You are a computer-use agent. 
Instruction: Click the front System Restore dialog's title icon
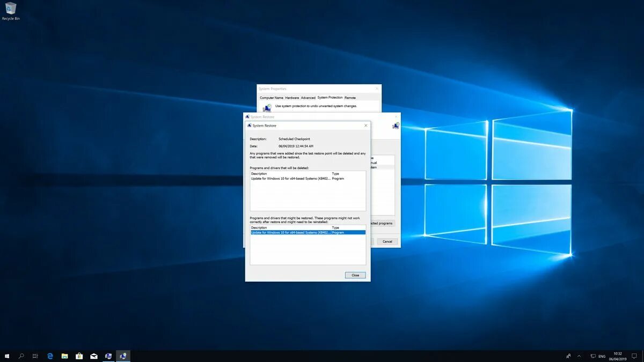point(250,125)
